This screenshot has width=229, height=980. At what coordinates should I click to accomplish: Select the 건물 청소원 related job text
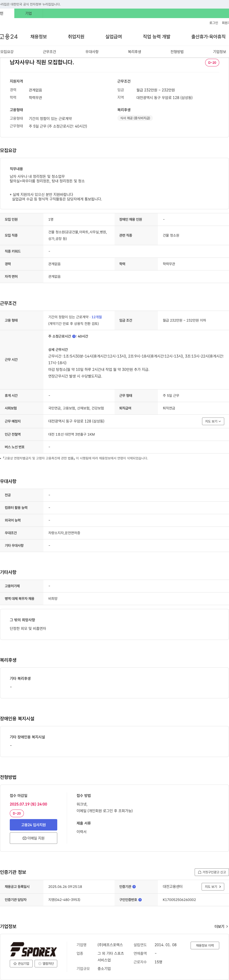point(171,235)
